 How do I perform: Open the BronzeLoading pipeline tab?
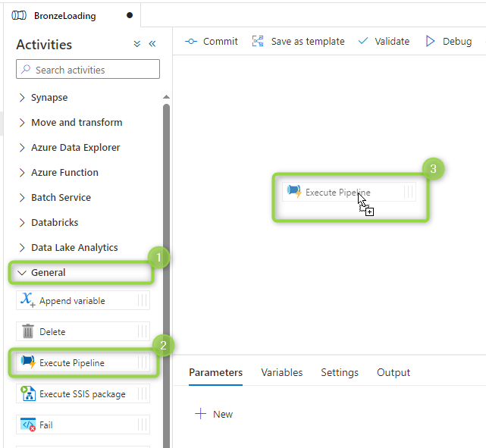coord(72,15)
